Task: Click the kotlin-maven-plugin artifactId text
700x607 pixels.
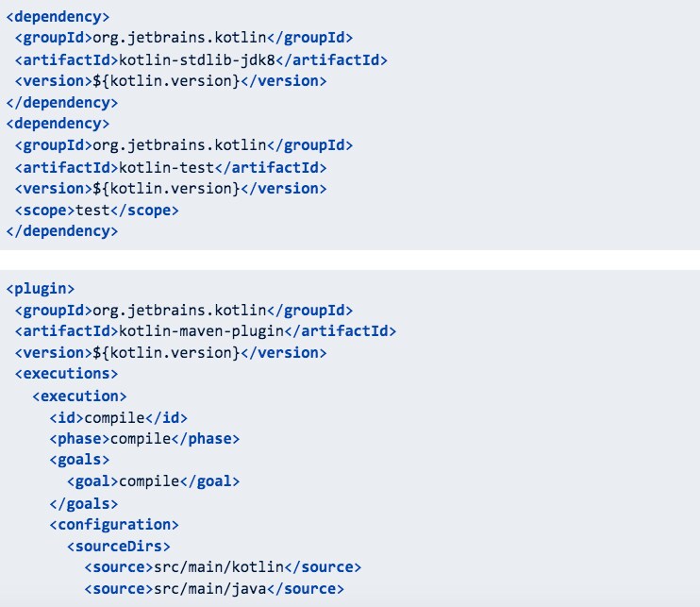Action: point(201,331)
